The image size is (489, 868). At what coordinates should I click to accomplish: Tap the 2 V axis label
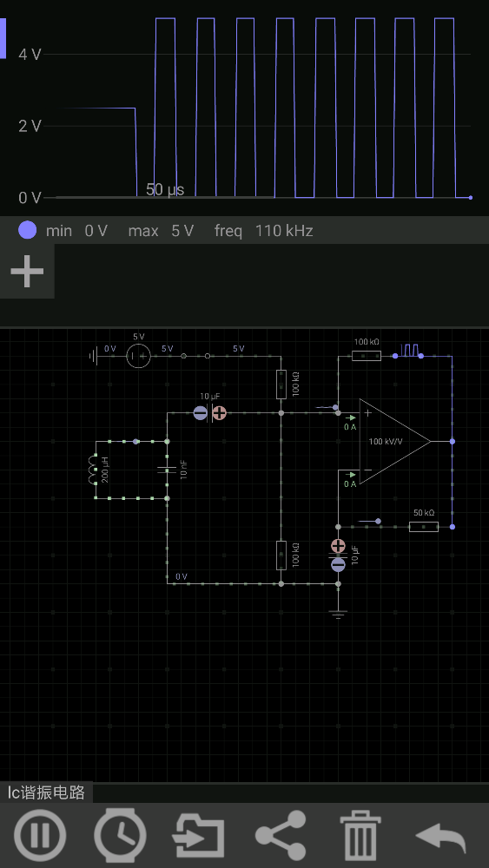tap(30, 126)
